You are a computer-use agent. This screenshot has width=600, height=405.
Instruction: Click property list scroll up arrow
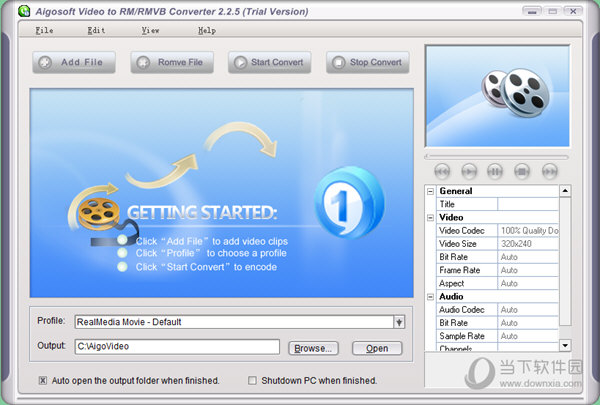tap(565, 191)
